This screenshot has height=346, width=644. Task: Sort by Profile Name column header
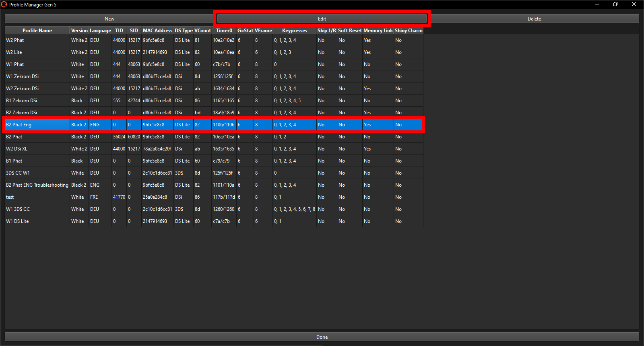click(37, 31)
